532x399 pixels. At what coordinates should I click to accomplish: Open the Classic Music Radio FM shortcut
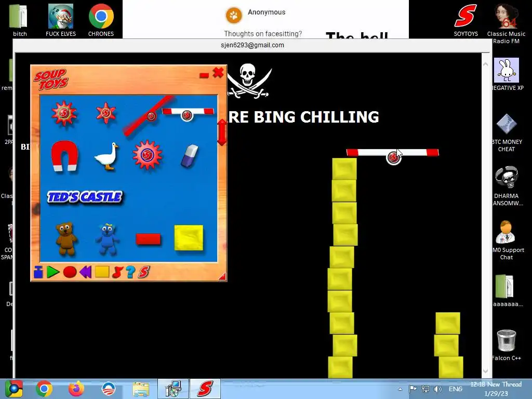click(x=506, y=23)
